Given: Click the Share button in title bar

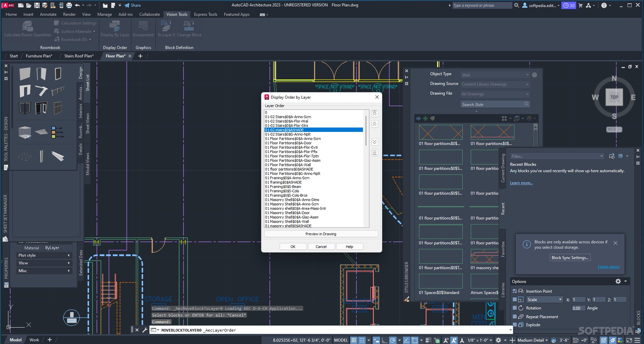Looking at the screenshot, I should (133, 5).
